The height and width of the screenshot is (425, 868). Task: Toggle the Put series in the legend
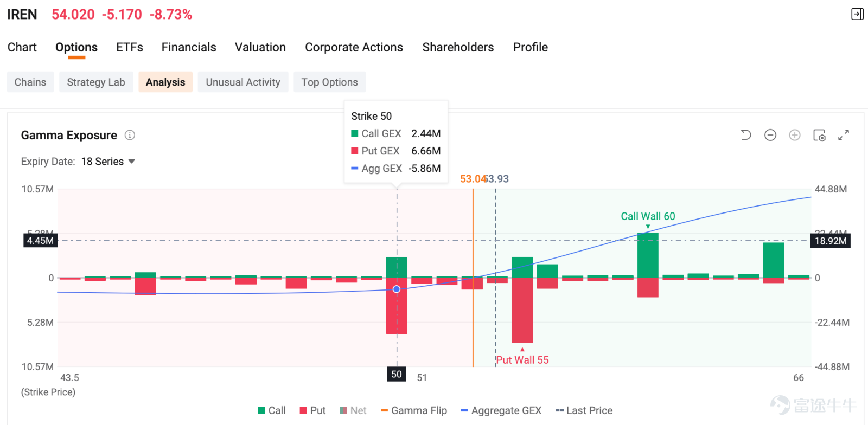313,410
